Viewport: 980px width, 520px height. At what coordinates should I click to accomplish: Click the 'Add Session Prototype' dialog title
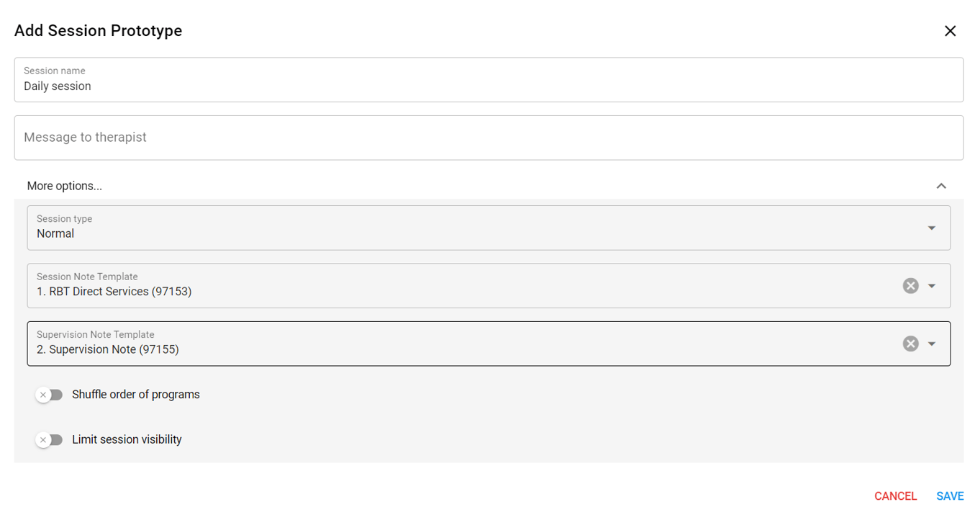point(99,31)
